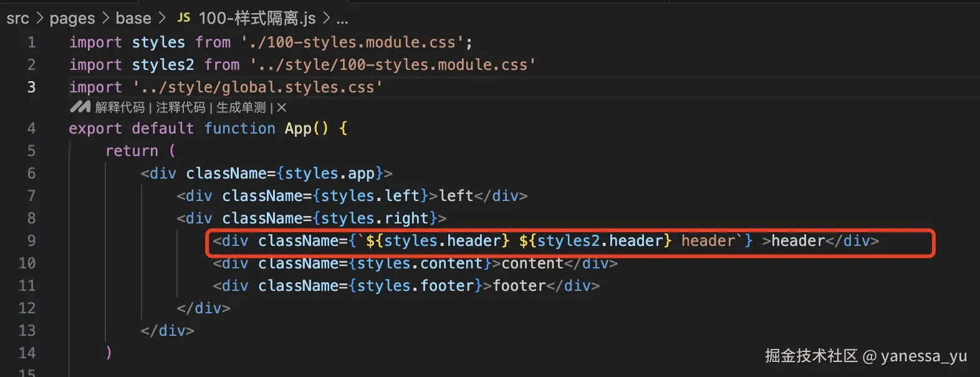Click the 'export' keyword on line 4
The width and height of the screenshot is (980, 377).
coord(95,129)
